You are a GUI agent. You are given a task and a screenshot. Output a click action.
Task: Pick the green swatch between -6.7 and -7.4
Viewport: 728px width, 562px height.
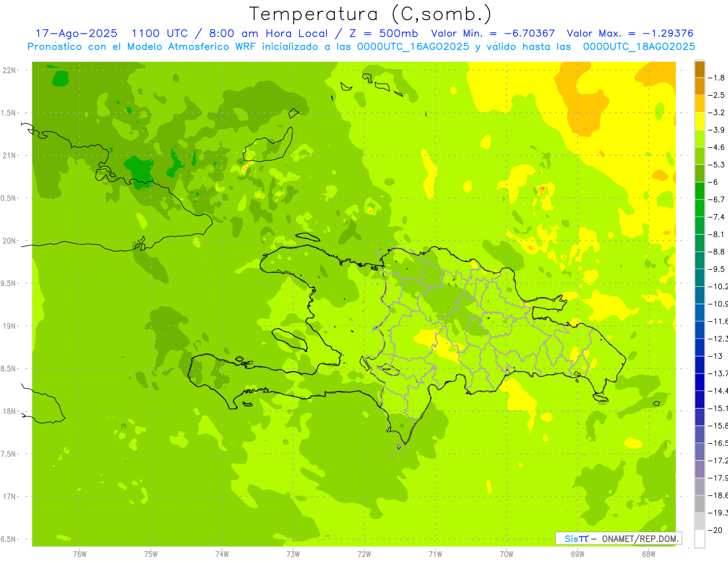pos(699,208)
